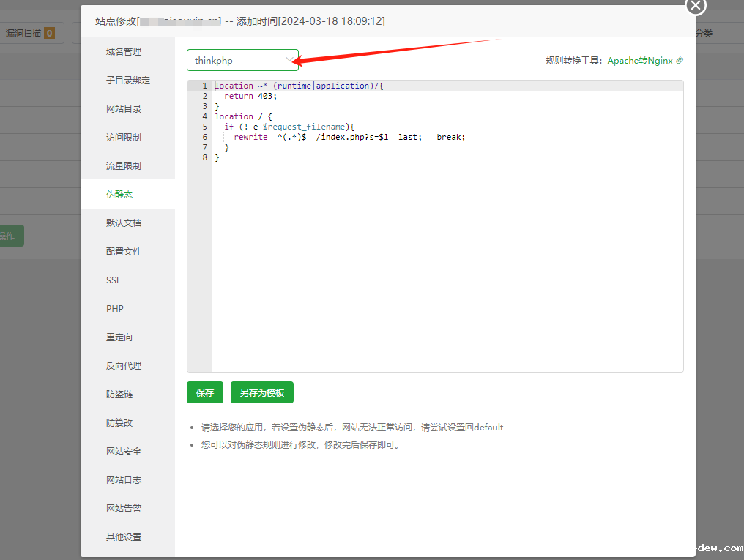Open the 默认文档 tab
Viewport: 744px width, 560px height.
tap(124, 223)
